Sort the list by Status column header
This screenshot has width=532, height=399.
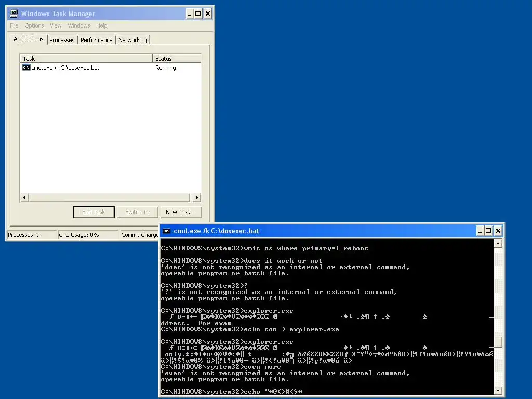pyautogui.click(x=177, y=58)
